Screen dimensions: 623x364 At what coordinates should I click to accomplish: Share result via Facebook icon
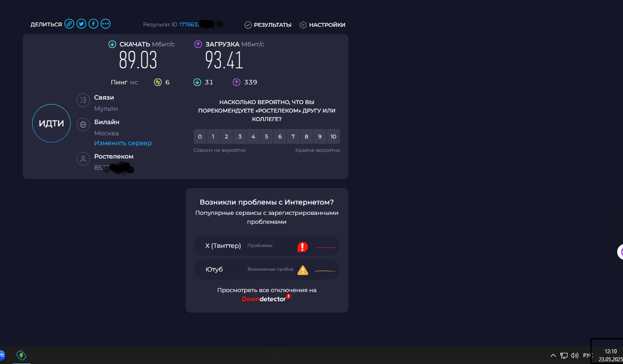pyautogui.click(x=93, y=24)
